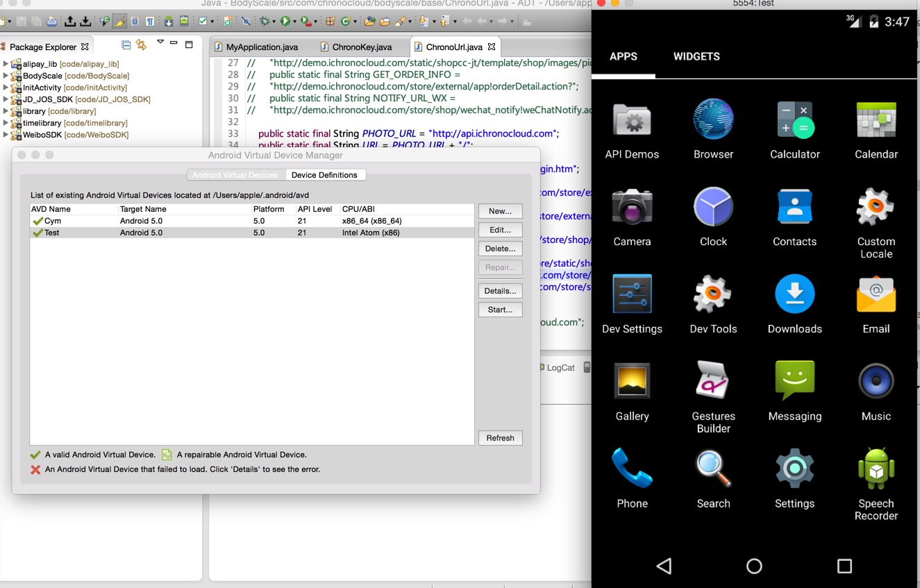Click the green Run play icon
The height and width of the screenshot is (588, 920).
point(285,22)
